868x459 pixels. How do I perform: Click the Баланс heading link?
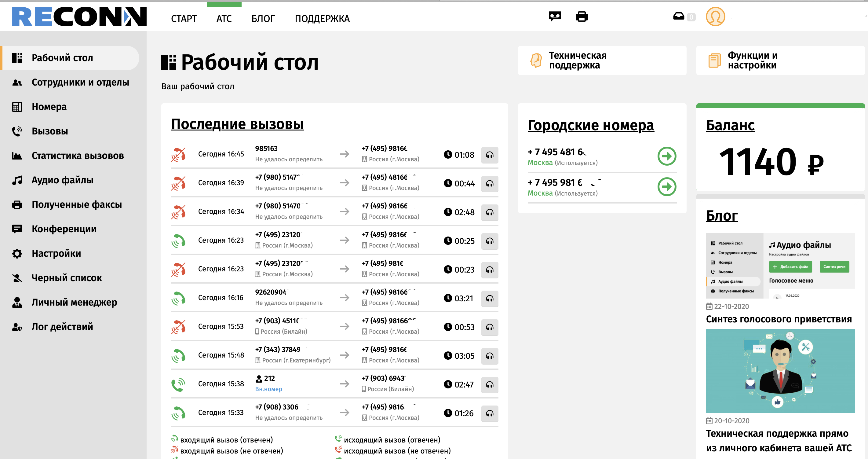[x=730, y=125]
